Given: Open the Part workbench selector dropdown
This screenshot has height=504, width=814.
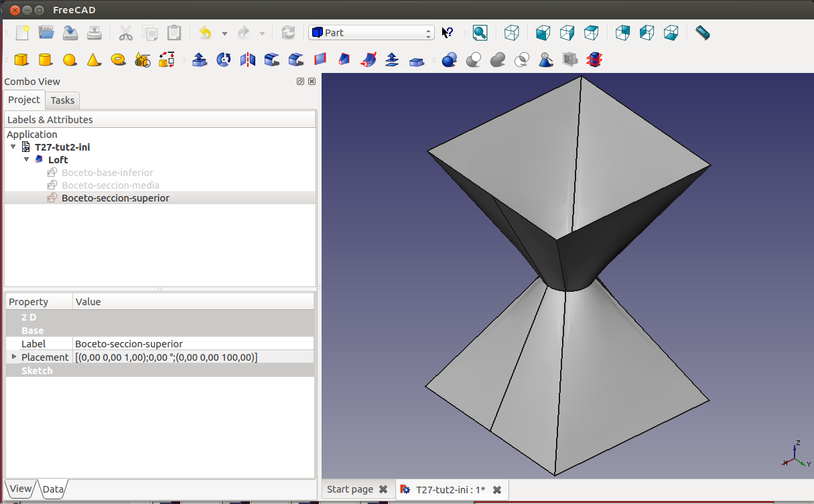Looking at the screenshot, I should click(x=372, y=33).
